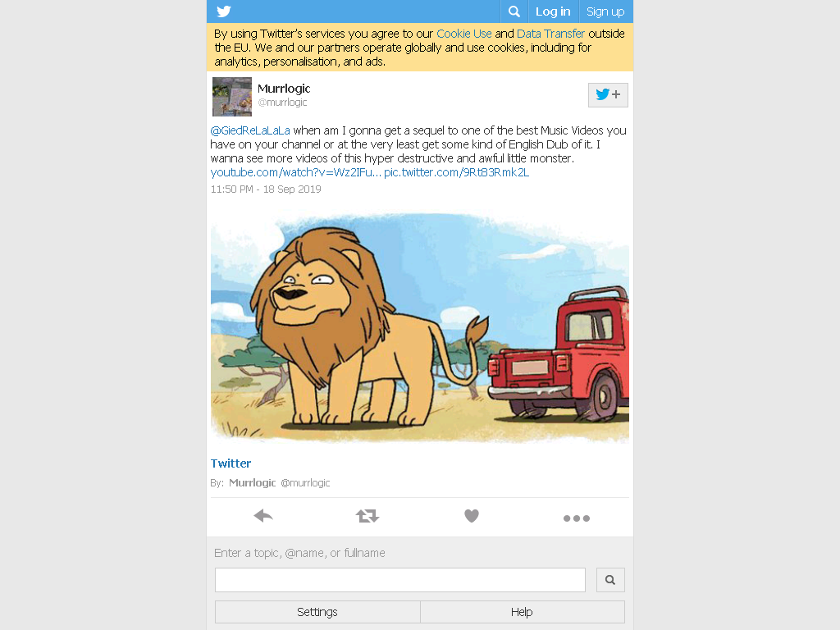
Task: Reply to the tweet with arrow icon
Action: [263, 516]
